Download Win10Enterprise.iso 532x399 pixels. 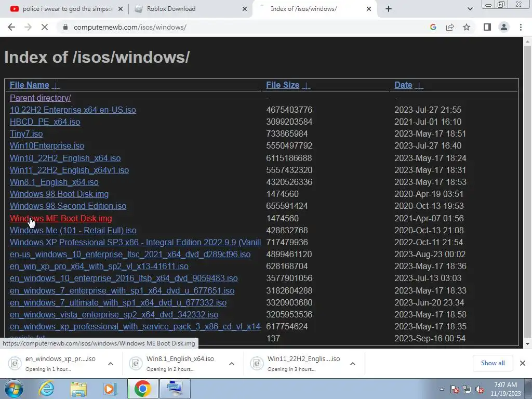[47, 145]
